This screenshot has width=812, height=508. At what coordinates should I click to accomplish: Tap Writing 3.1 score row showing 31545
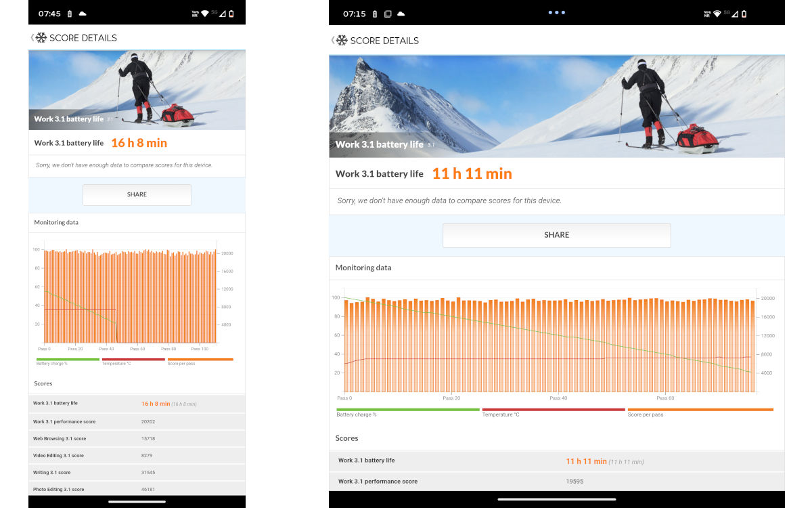point(137,472)
